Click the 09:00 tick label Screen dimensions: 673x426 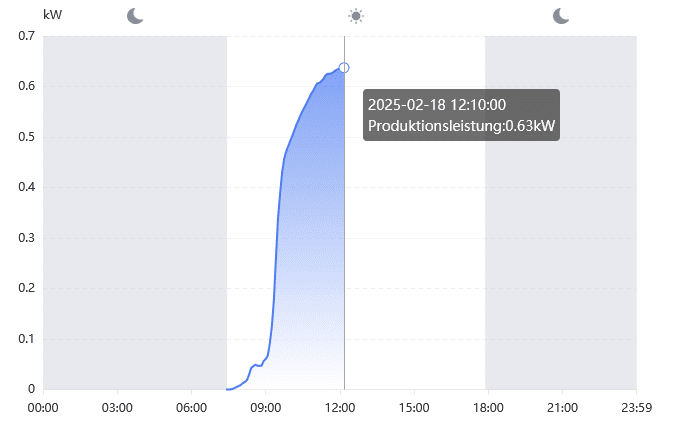point(265,407)
